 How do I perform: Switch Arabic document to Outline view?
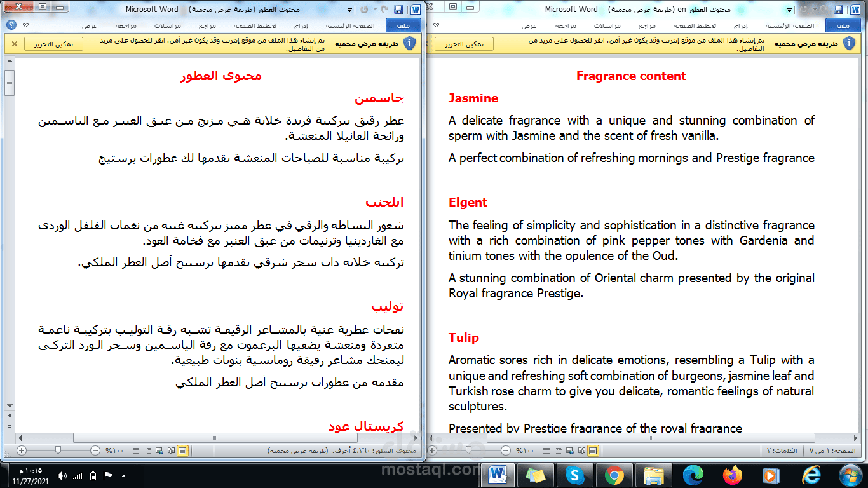[x=148, y=451]
